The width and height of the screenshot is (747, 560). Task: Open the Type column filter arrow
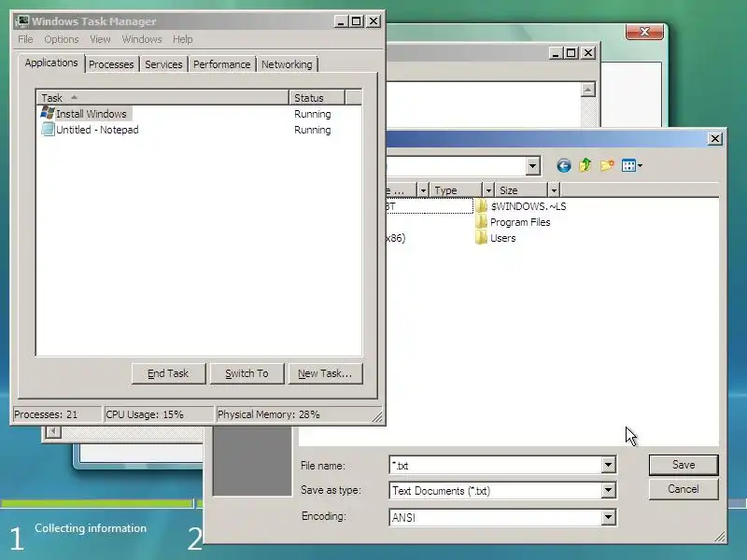tap(488, 190)
